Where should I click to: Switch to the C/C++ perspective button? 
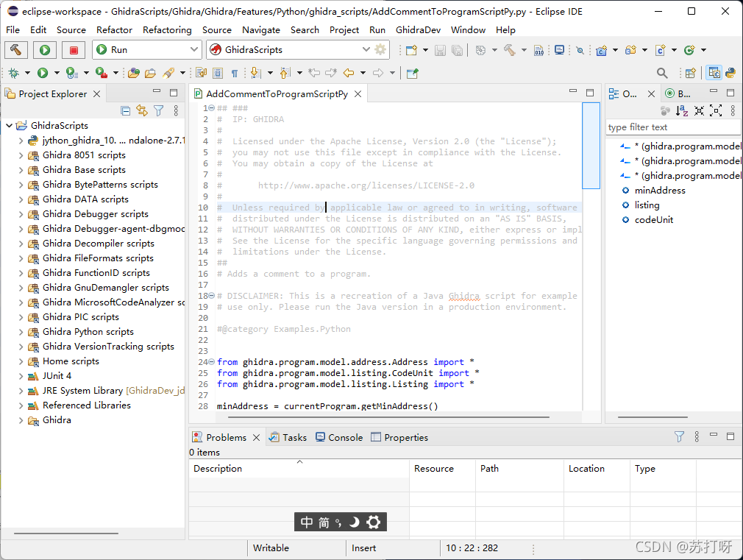point(714,73)
